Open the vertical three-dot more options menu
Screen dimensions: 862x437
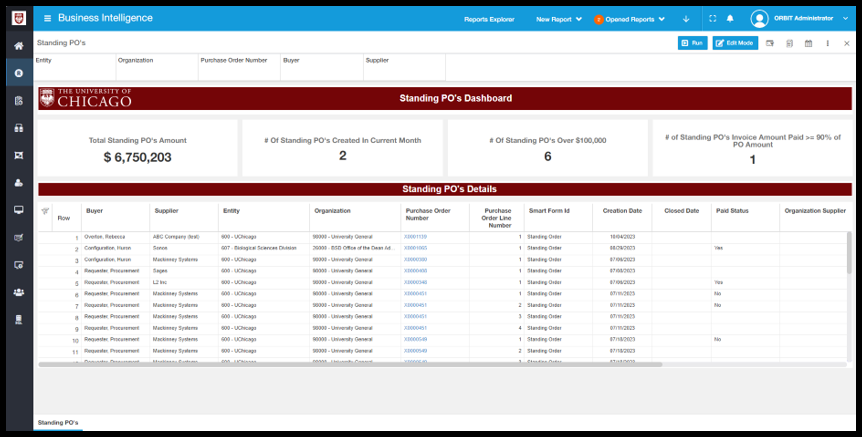827,43
